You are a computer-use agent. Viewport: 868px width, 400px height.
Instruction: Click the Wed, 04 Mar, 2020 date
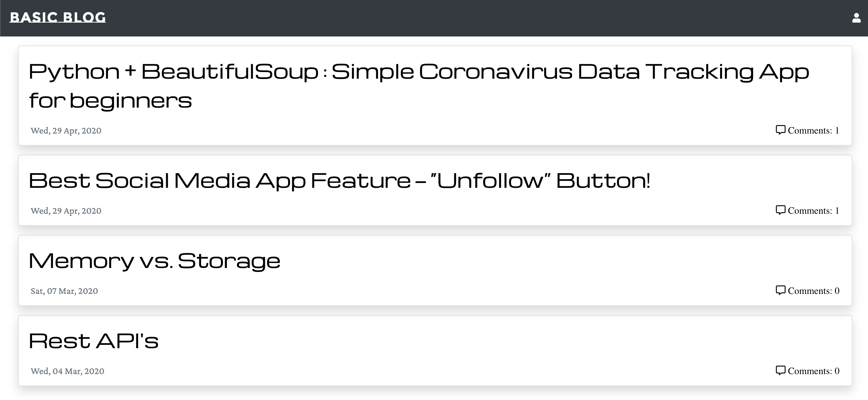click(x=68, y=371)
